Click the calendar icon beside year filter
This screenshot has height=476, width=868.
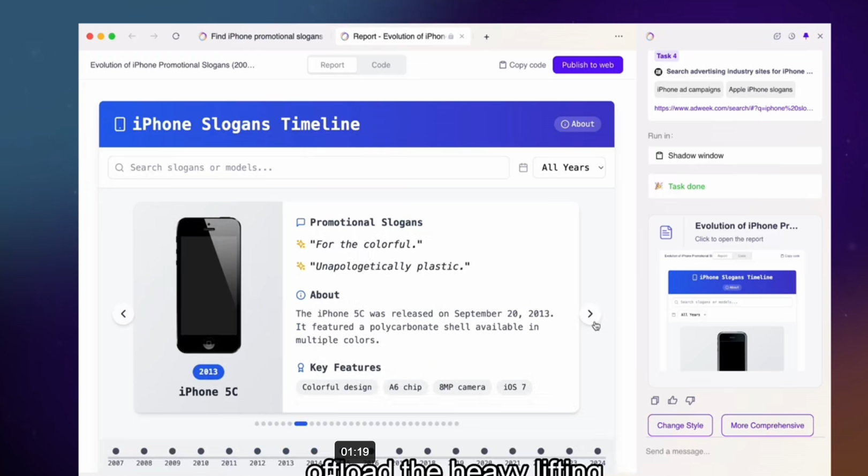pyautogui.click(x=523, y=168)
